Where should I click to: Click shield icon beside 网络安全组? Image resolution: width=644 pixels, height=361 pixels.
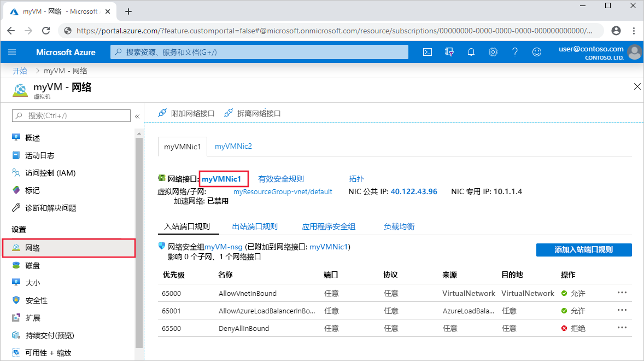(161, 246)
